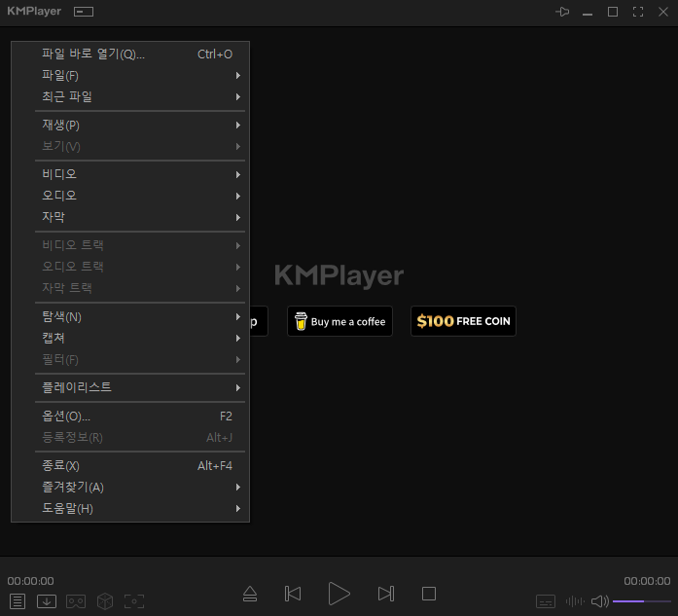678x616 pixels.
Task: Mute the volume speaker icon
Action: click(x=600, y=600)
